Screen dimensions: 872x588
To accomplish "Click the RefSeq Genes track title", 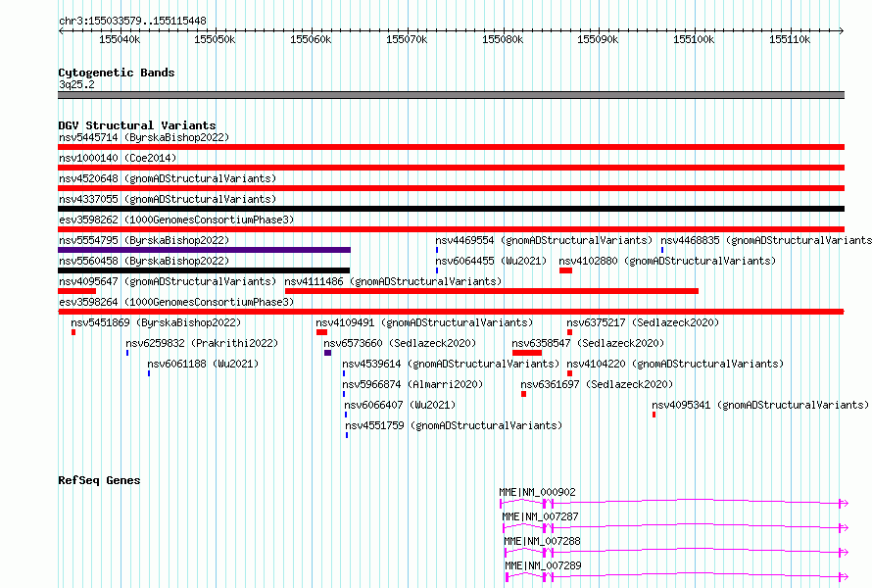I will coord(99,480).
